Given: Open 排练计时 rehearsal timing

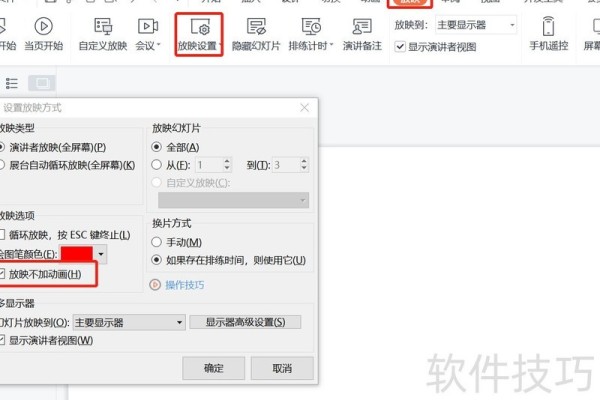Looking at the screenshot, I should (311, 34).
